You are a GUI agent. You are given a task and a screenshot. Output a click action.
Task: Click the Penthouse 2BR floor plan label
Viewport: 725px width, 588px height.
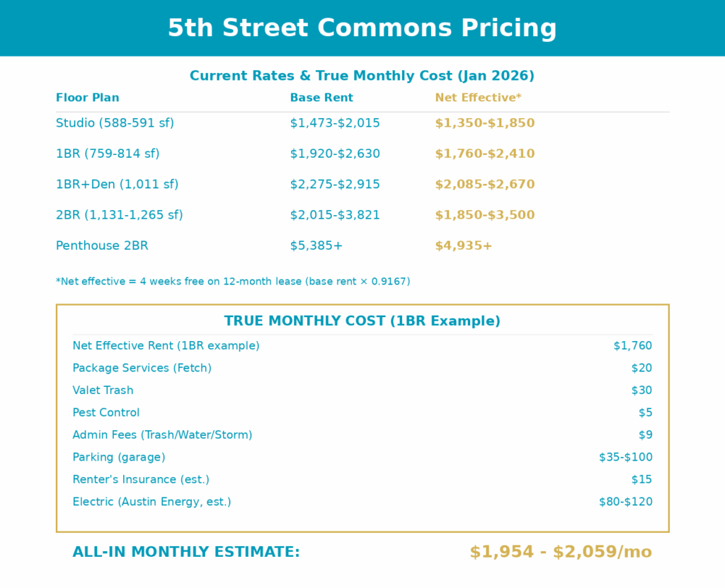(x=102, y=246)
